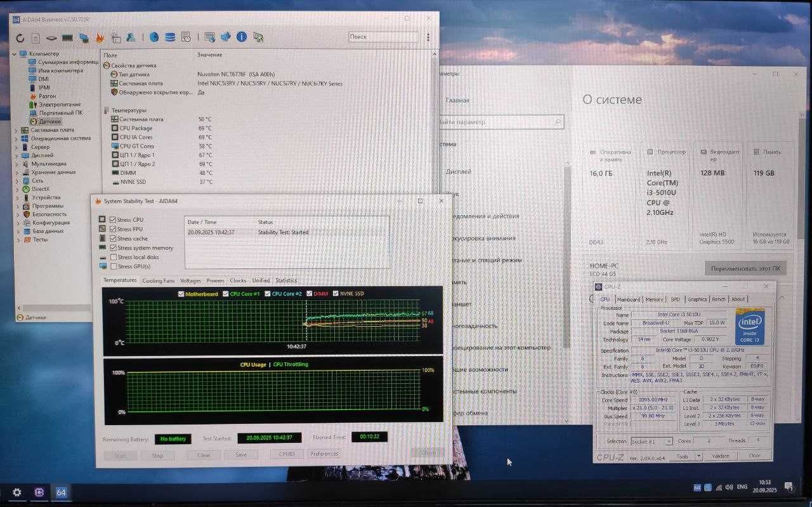Expand the Операционная система tree node
This screenshot has height=507, width=812.
16,138
